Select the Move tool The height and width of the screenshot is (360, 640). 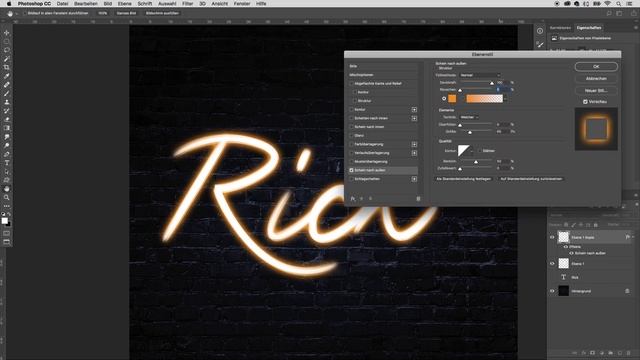pos(7,33)
